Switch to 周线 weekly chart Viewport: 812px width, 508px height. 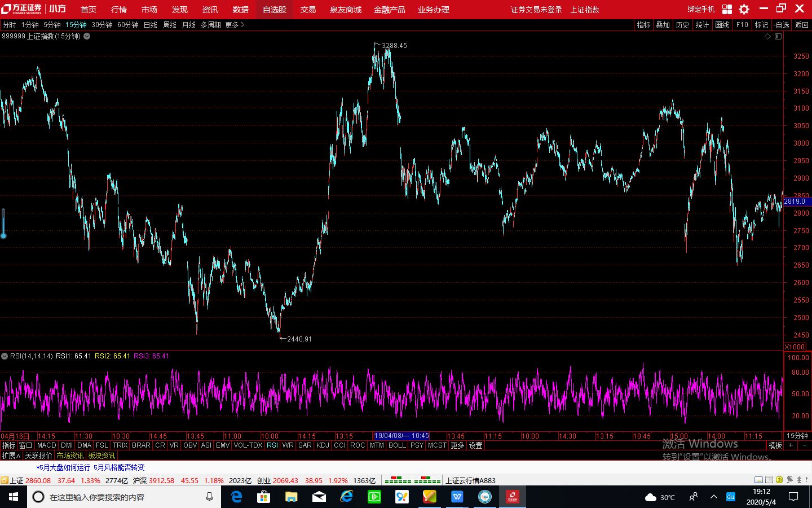pos(170,25)
